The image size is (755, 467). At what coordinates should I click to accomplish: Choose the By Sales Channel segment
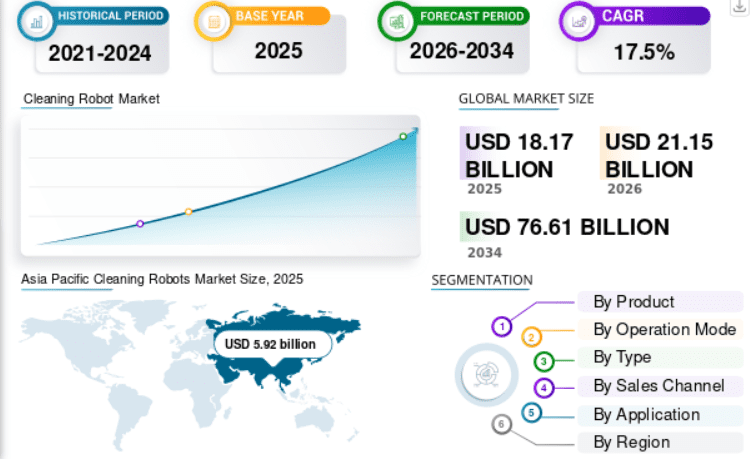[660, 386]
